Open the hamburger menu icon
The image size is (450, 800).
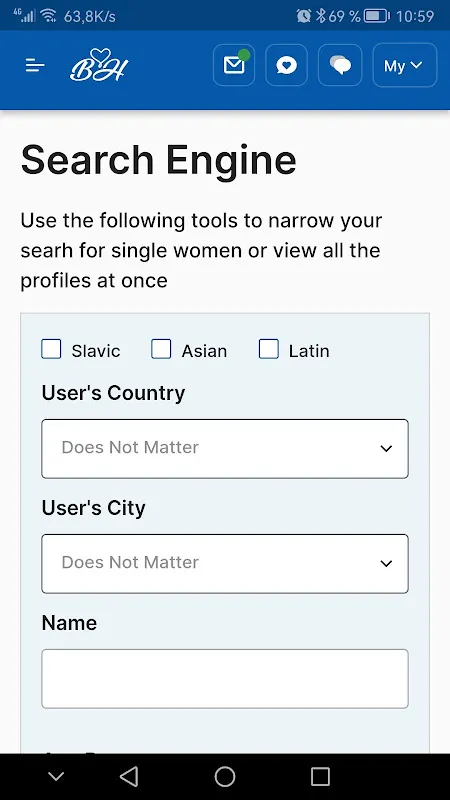[x=35, y=65]
